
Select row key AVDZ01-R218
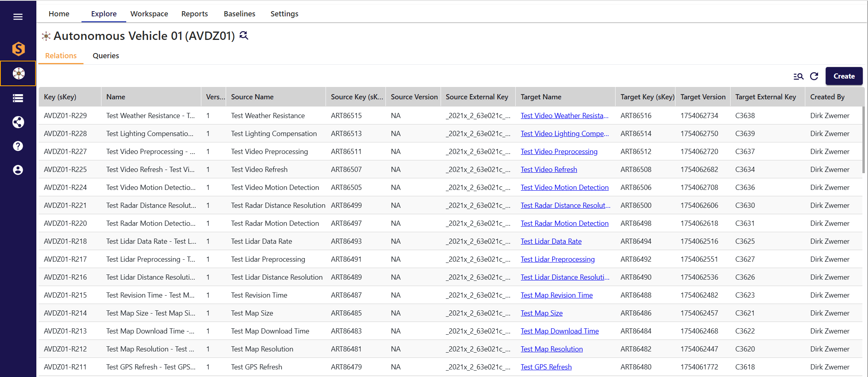tap(65, 241)
